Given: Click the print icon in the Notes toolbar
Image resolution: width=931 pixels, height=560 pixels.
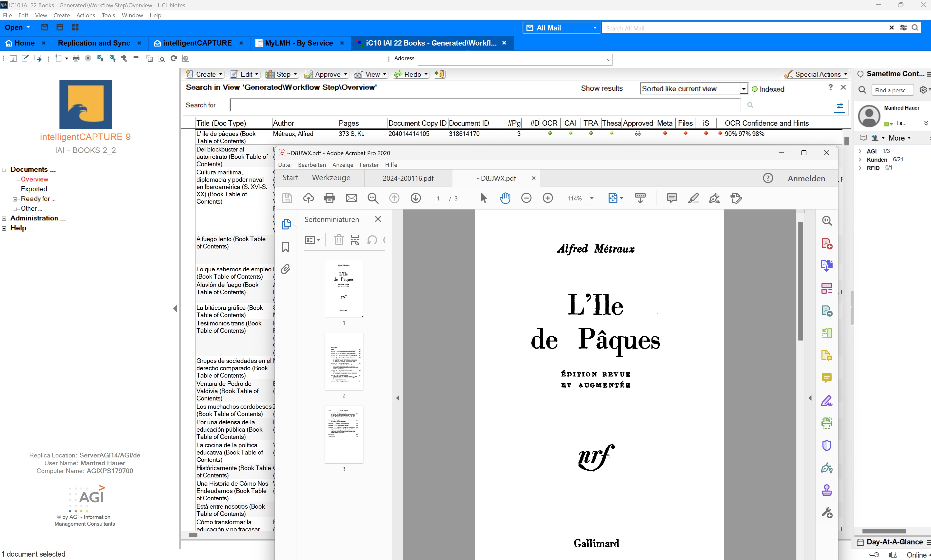Looking at the screenshot, I should [x=76, y=58].
